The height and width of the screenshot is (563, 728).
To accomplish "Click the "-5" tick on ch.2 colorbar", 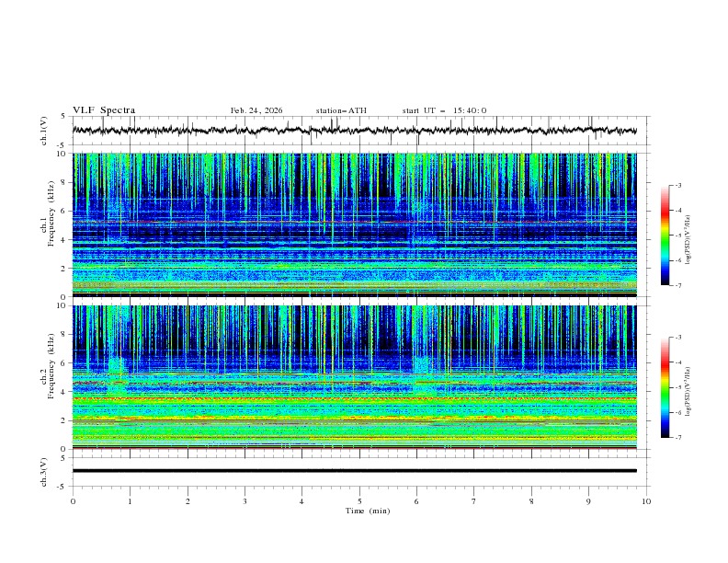I will 677,387.
